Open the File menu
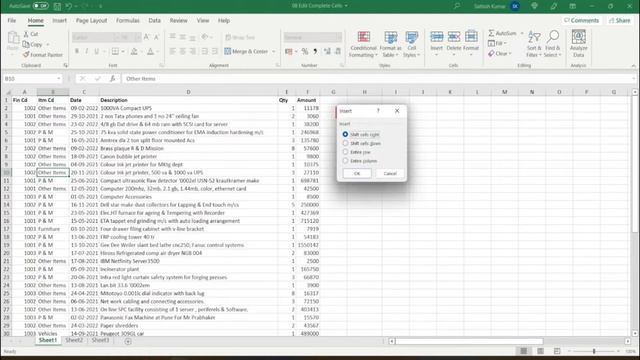Viewport: 640px width, 360px height. tap(12, 20)
